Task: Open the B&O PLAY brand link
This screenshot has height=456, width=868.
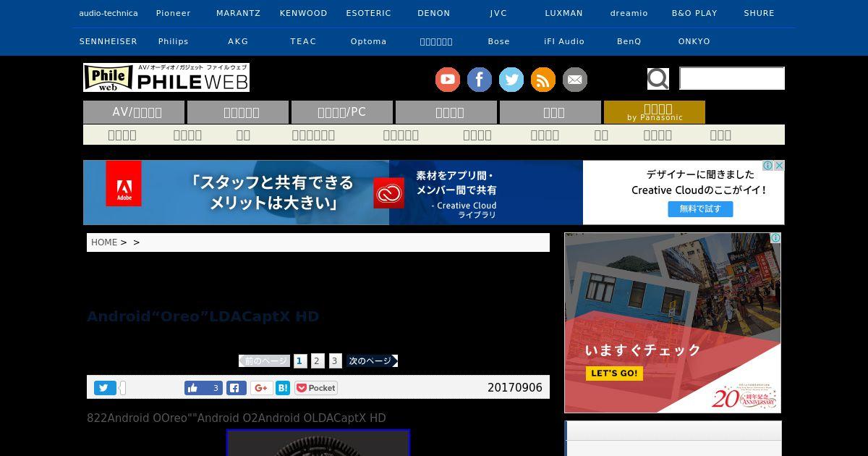Action: [x=694, y=13]
